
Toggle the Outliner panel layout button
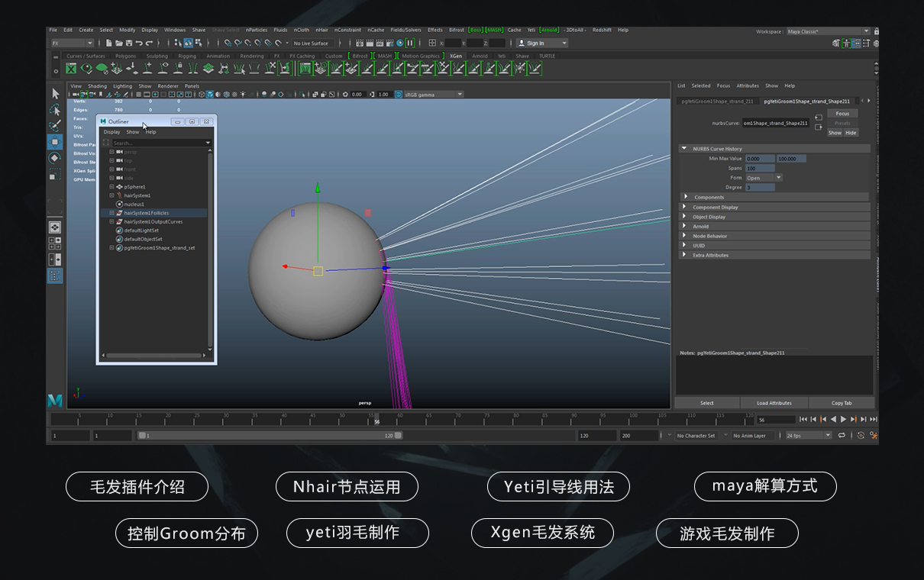[55, 276]
